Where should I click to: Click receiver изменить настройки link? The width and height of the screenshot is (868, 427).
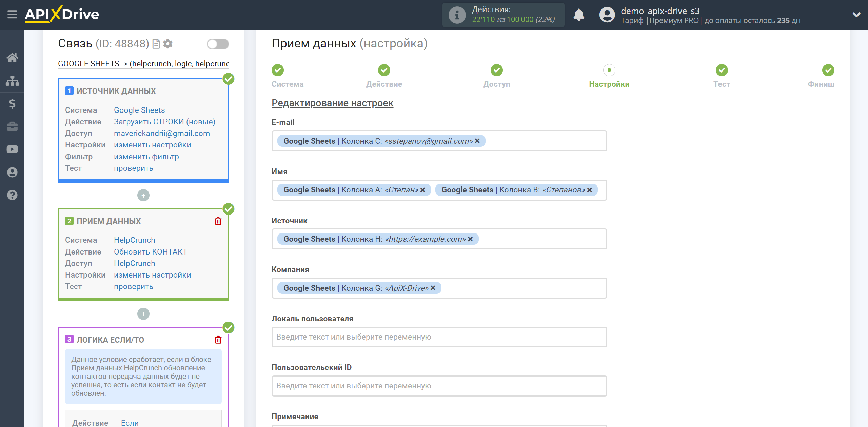click(x=152, y=275)
